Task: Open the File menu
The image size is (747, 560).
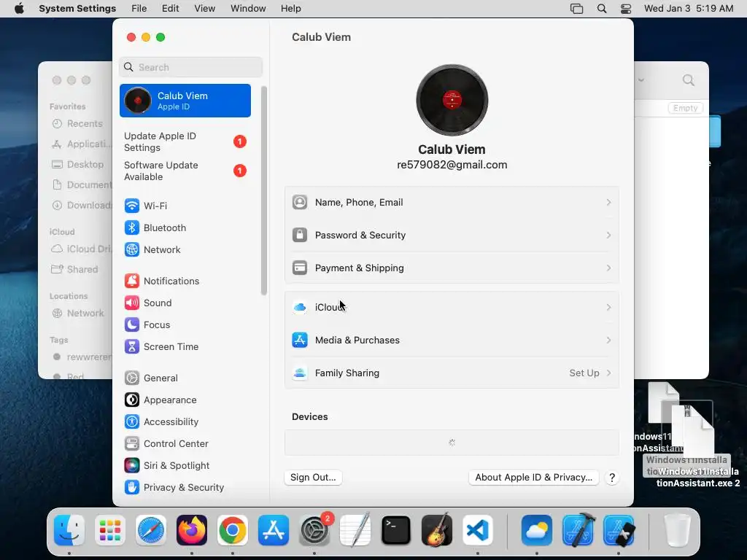Action: pyautogui.click(x=139, y=9)
